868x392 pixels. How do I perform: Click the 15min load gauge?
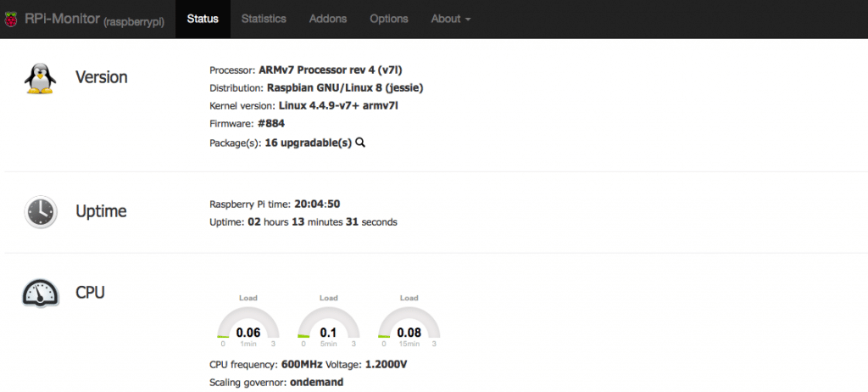pyautogui.click(x=409, y=322)
